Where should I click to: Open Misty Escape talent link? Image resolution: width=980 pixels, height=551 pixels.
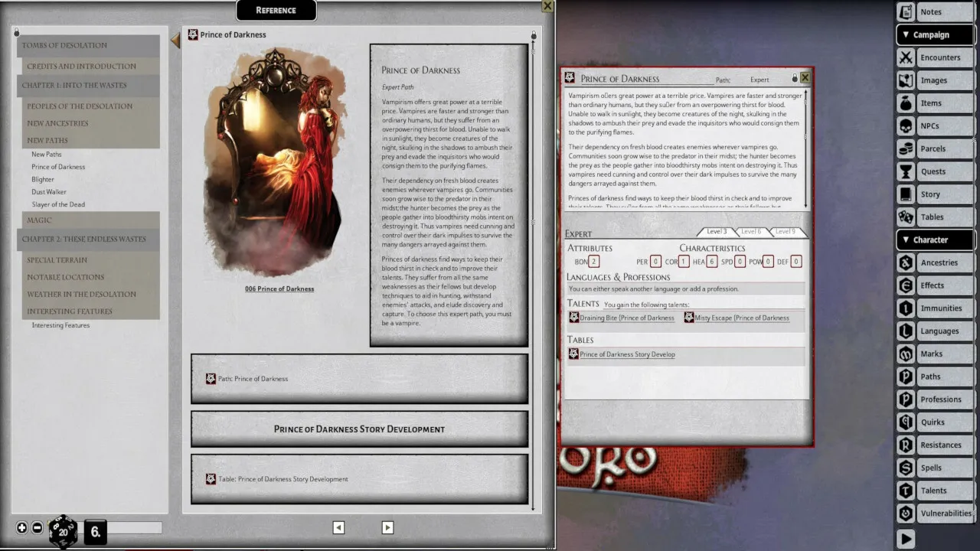click(742, 318)
